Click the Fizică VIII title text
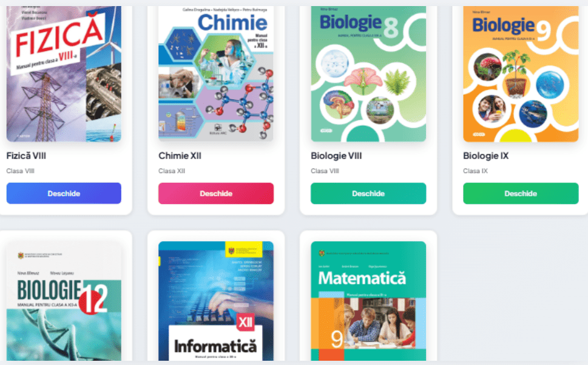Screen dimensions: 588x365 [x=26, y=156]
